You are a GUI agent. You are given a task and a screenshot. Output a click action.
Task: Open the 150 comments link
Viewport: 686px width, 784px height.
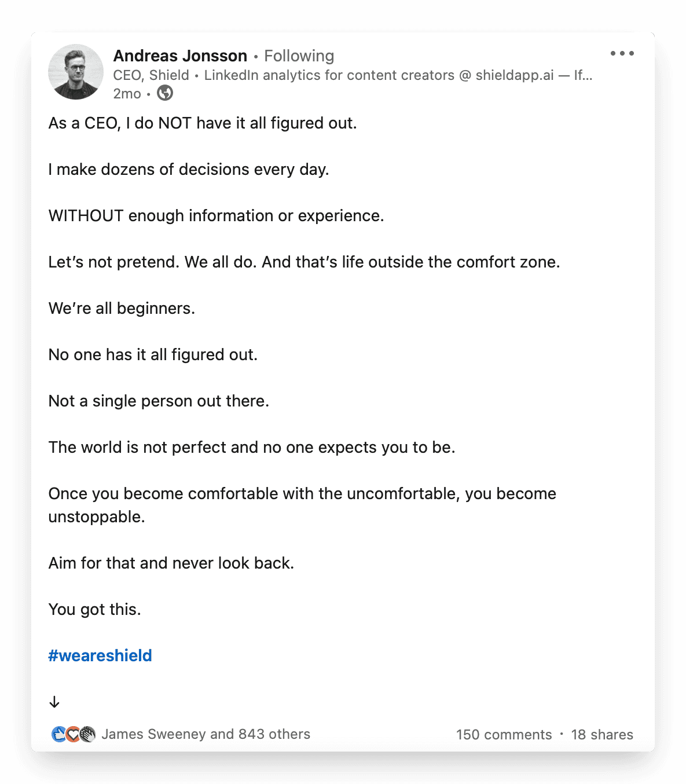click(x=504, y=735)
